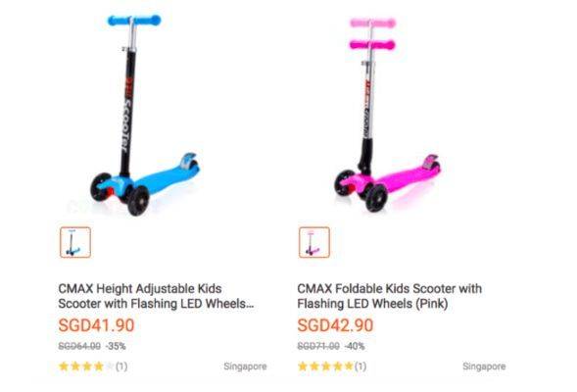View the (1) review count for blue scooter
The width and height of the screenshot is (577, 392).
(121, 367)
